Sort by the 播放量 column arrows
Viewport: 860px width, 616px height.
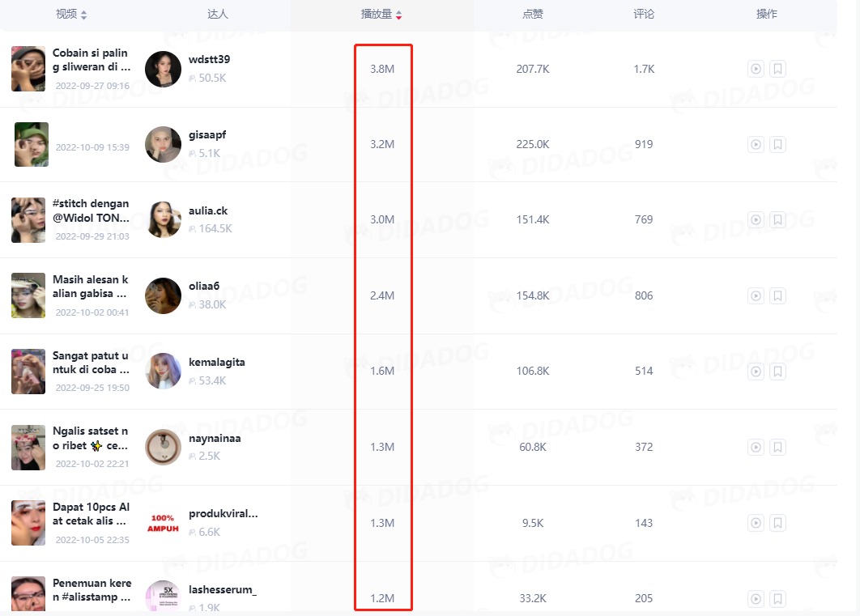tap(398, 15)
